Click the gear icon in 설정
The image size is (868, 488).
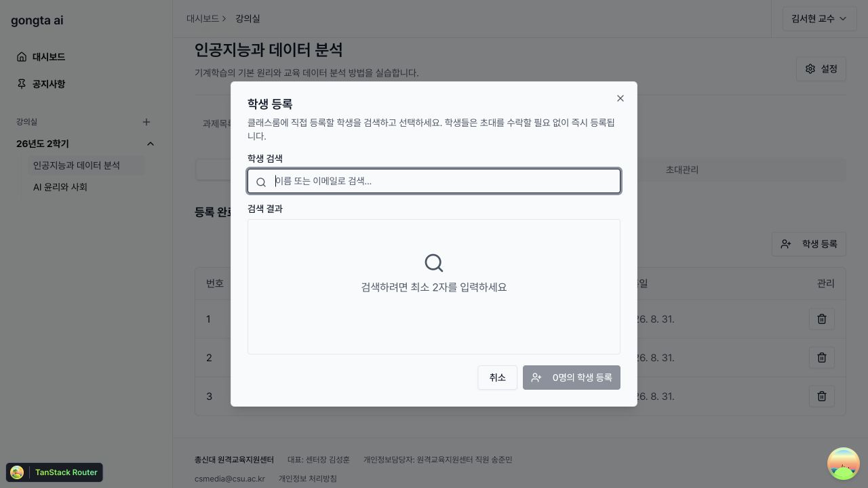click(810, 68)
